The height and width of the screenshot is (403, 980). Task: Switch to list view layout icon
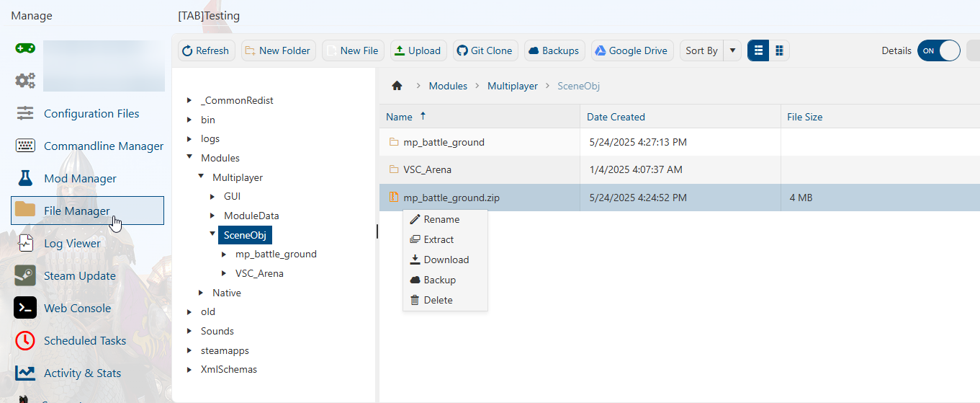tap(758, 50)
